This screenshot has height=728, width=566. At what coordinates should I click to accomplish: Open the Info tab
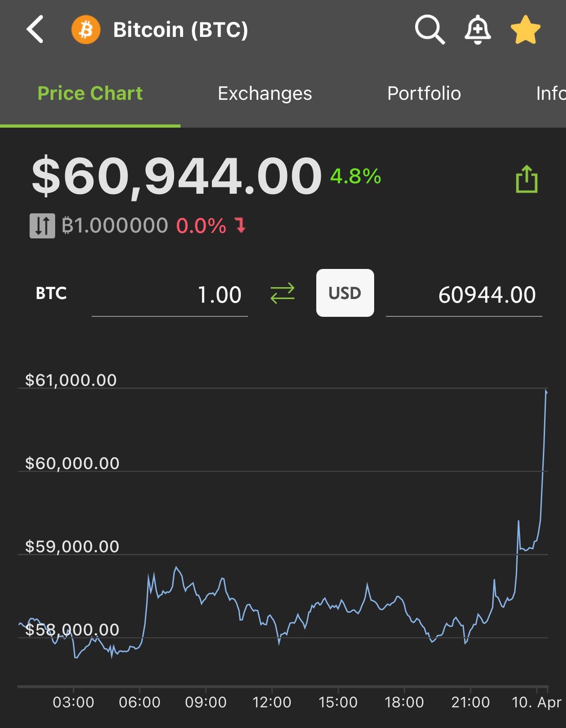pyautogui.click(x=551, y=93)
